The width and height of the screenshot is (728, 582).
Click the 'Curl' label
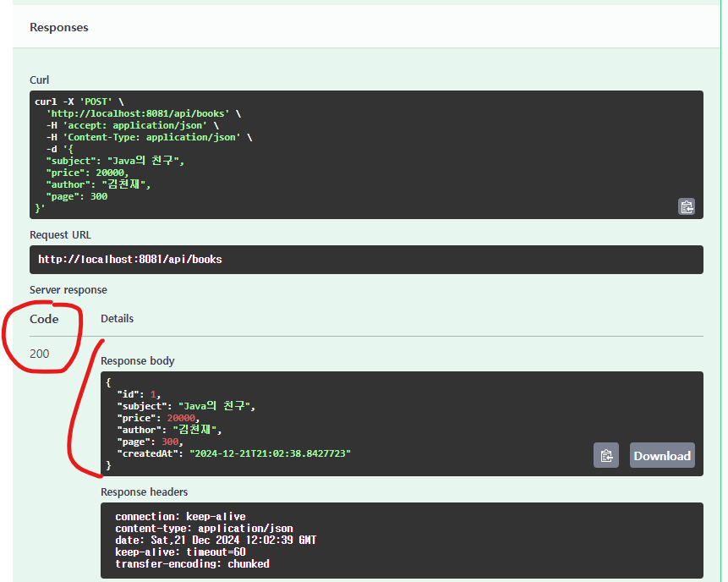(x=40, y=80)
